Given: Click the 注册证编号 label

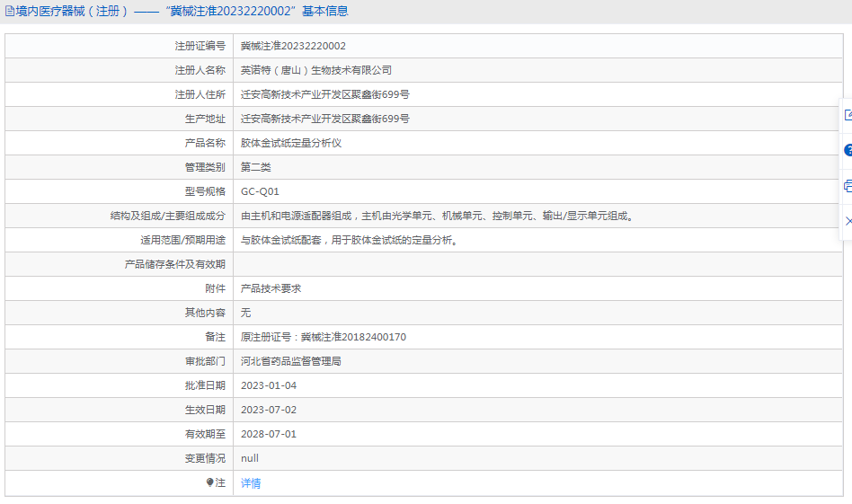Looking at the screenshot, I should 200,46.
